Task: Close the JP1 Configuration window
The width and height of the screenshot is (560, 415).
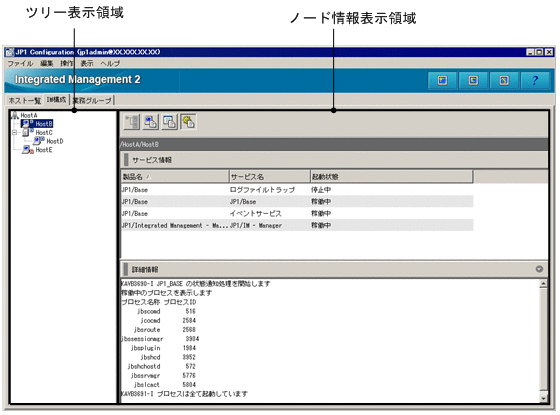Action: tap(549, 52)
